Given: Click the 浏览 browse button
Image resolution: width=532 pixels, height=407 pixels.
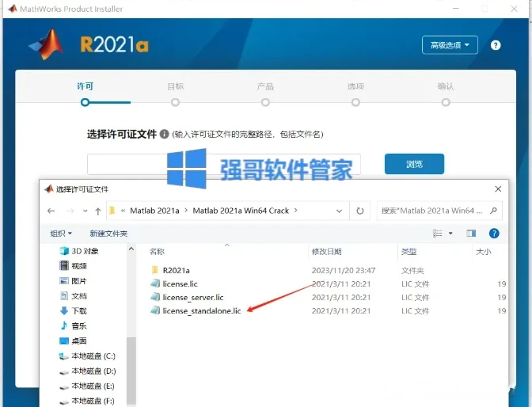Looking at the screenshot, I should [414, 164].
